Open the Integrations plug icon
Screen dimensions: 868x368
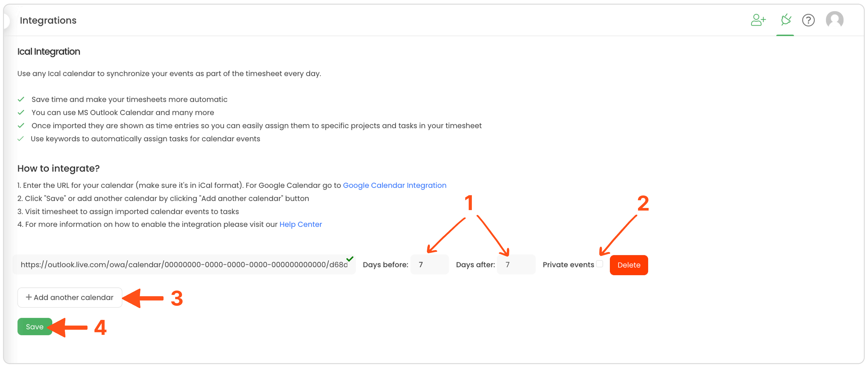pos(786,20)
